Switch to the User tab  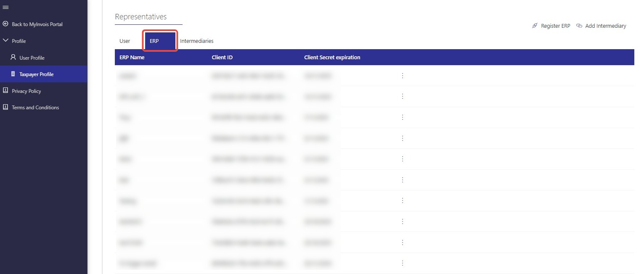[125, 41]
